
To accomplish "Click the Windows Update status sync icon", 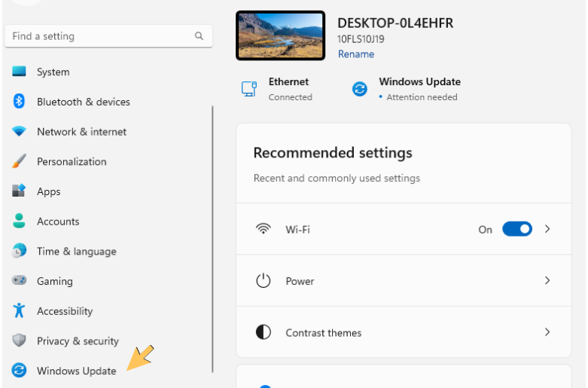I will (360, 89).
